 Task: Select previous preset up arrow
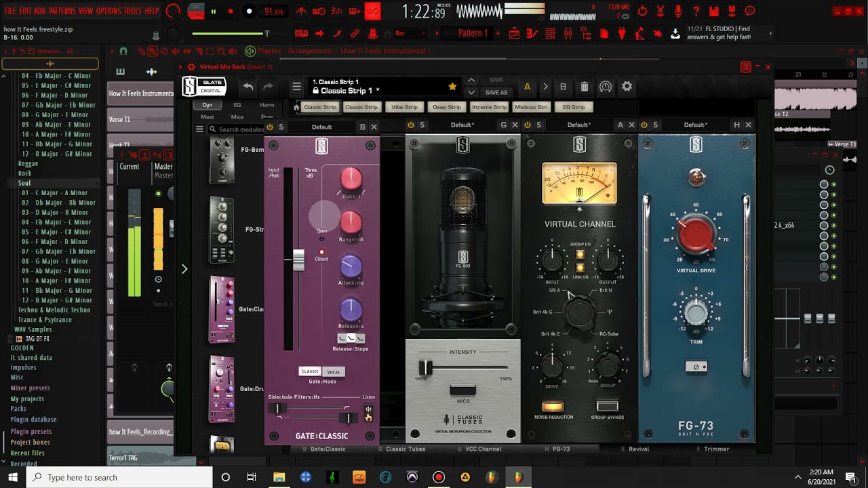(471, 81)
